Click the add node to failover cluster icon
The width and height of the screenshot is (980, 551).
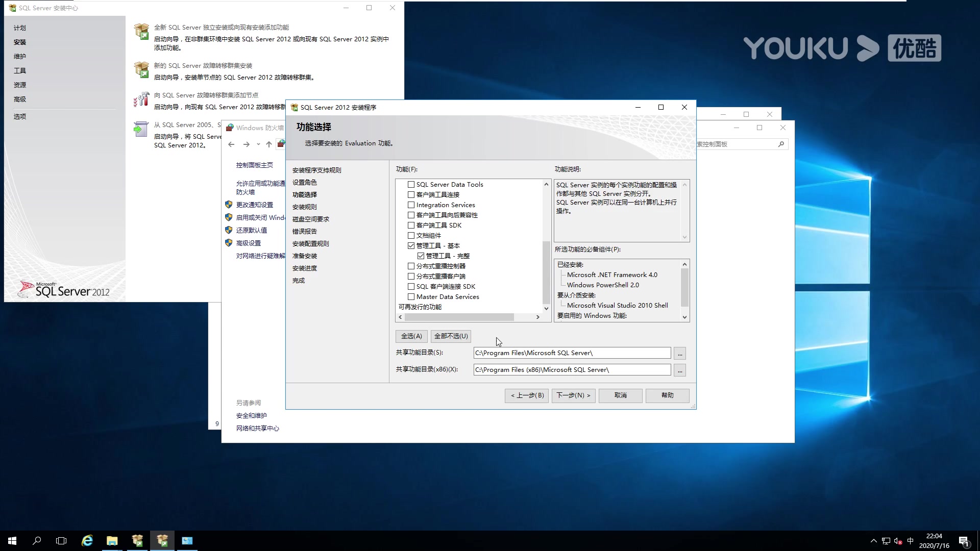point(141,99)
